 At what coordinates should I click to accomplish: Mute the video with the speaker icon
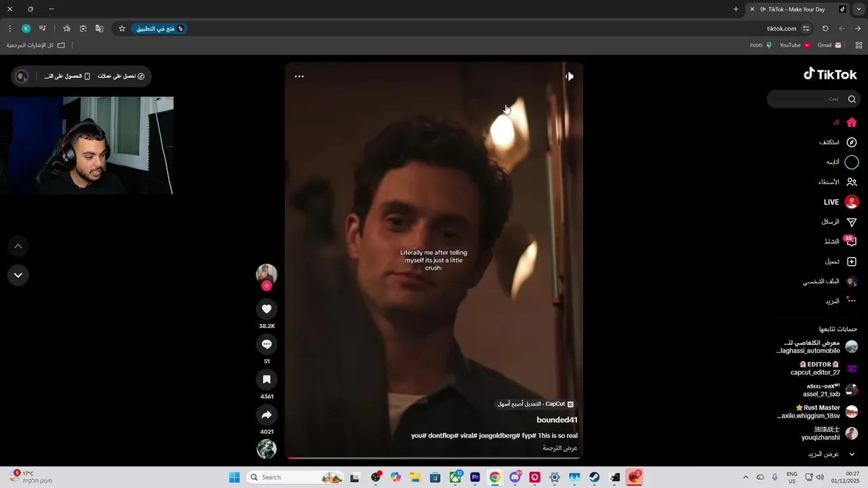(x=570, y=77)
